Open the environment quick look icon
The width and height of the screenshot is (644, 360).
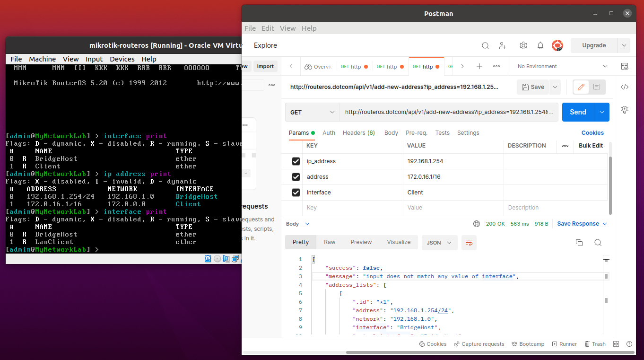[625, 66]
